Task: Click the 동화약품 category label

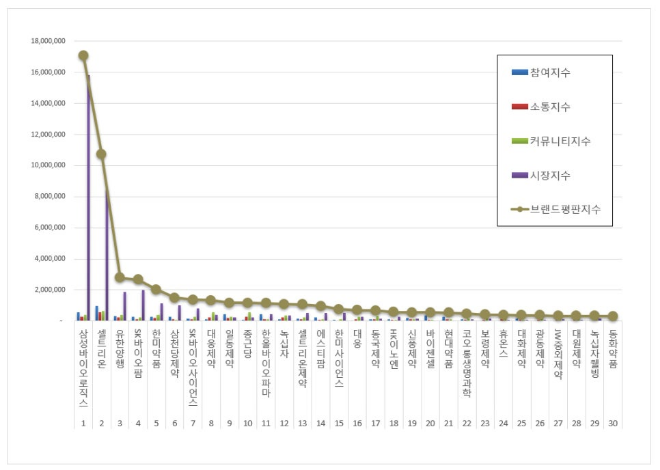Action: (612, 352)
